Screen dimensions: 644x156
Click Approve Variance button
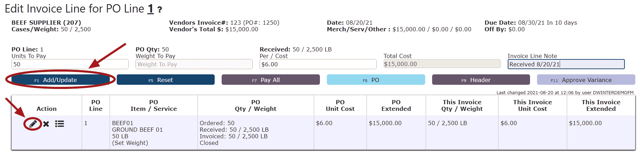(586, 80)
